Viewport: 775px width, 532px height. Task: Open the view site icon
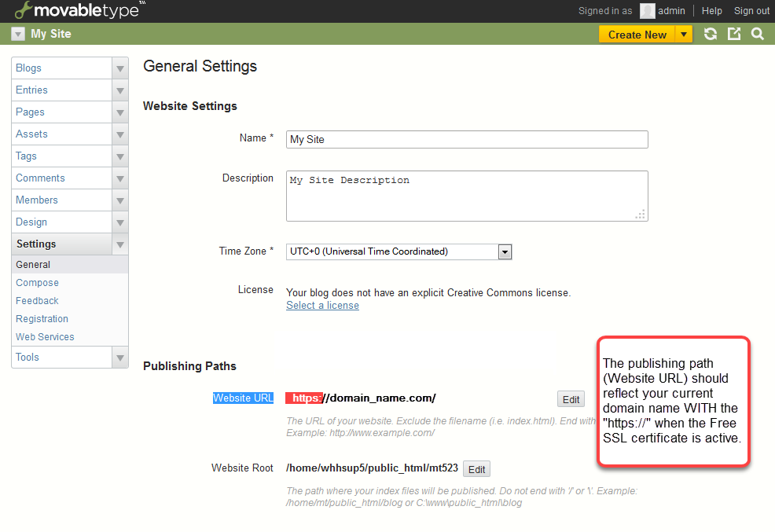(x=734, y=34)
